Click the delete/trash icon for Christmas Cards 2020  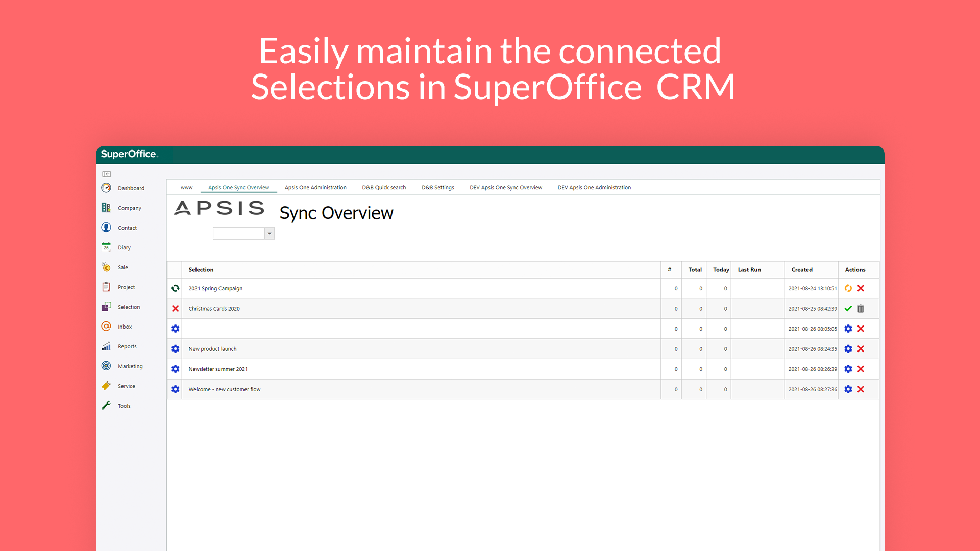coord(861,308)
